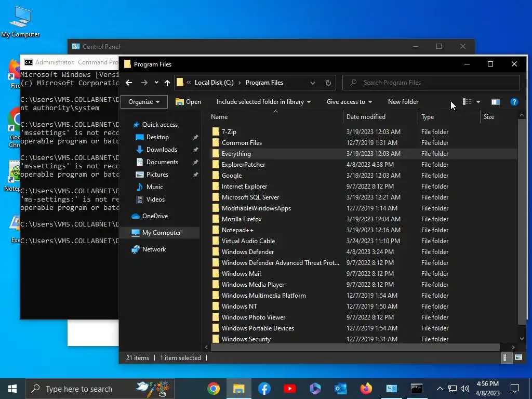This screenshot has height=399, width=532.
Task: Sort by Date modified column
Action: 381,117
